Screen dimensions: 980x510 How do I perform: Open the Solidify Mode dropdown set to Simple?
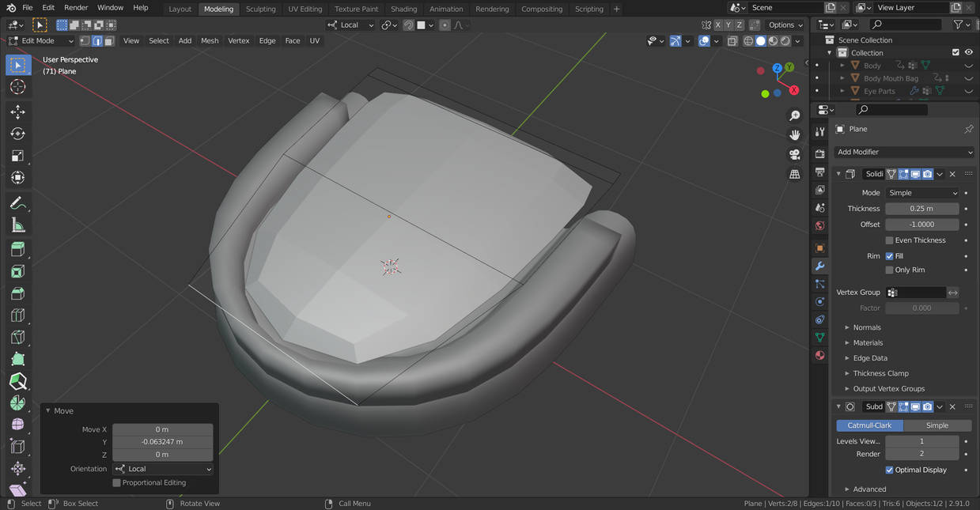pos(922,193)
